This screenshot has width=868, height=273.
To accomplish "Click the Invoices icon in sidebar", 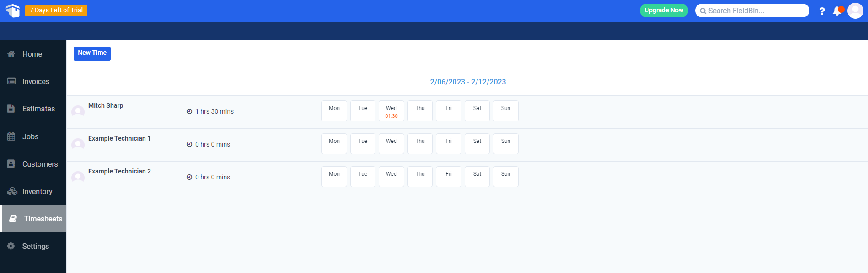I will coord(11,81).
